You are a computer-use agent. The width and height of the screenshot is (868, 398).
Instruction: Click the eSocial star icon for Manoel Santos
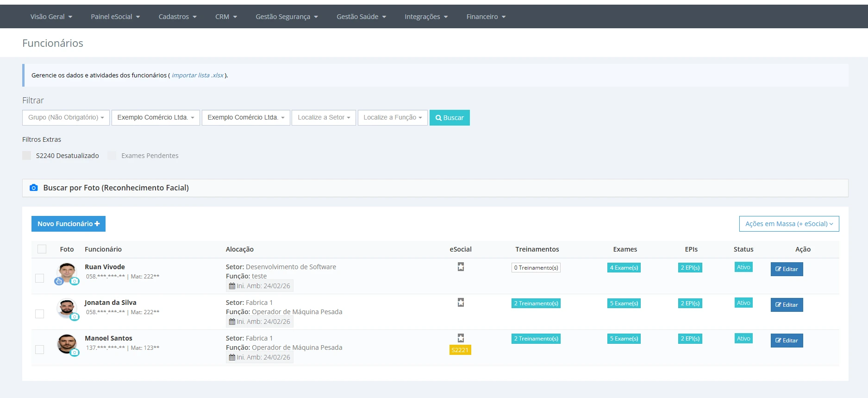click(x=461, y=338)
